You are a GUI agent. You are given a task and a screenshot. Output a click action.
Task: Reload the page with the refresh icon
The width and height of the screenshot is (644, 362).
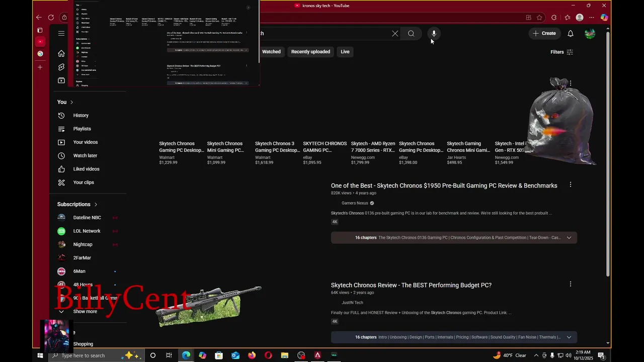51,17
